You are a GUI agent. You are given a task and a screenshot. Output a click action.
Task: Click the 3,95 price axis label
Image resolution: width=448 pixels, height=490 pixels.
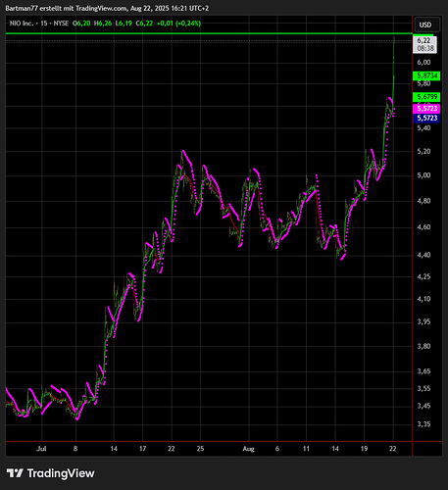423,321
